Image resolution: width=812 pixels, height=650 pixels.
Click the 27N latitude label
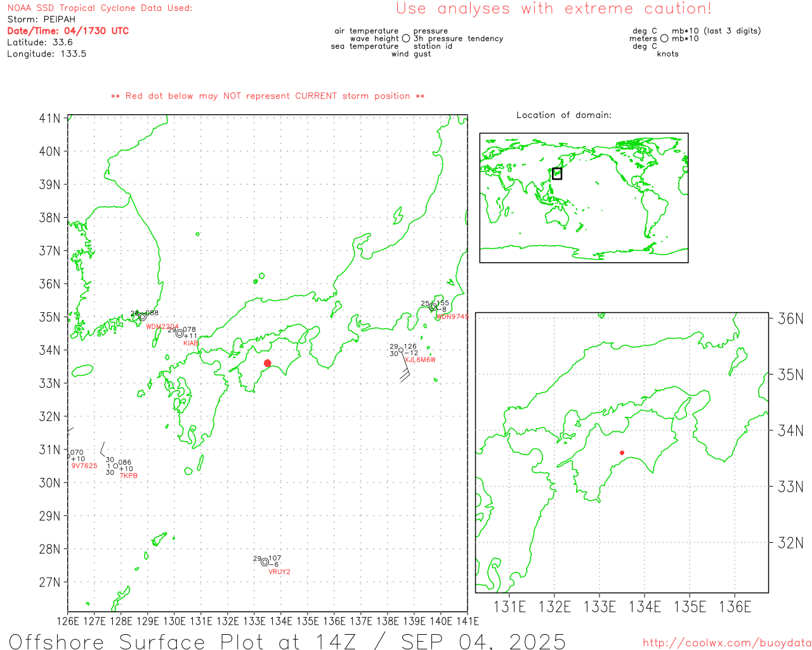point(49,582)
